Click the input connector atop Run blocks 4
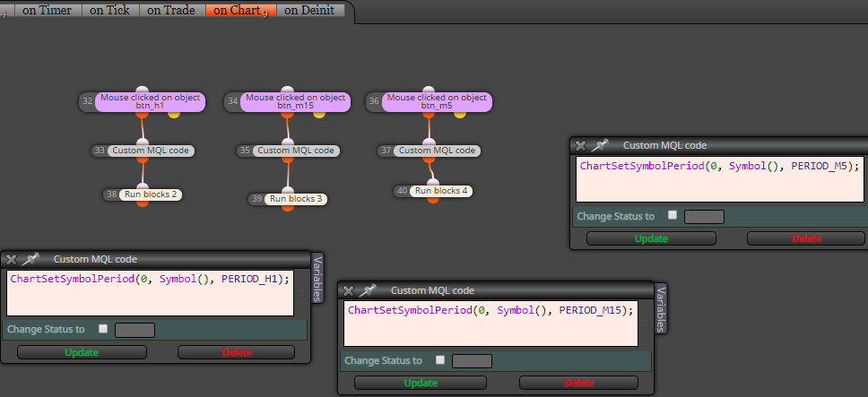 [x=433, y=183]
